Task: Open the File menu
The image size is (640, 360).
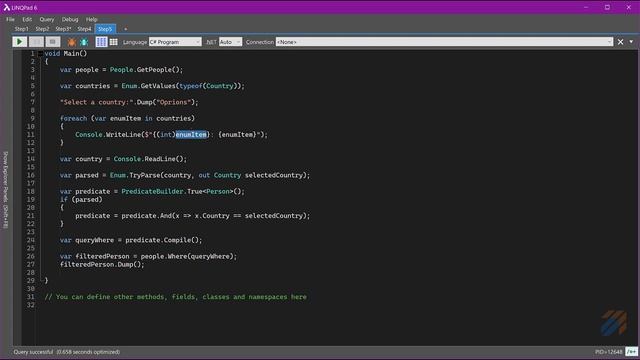Action: [x=11, y=19]
